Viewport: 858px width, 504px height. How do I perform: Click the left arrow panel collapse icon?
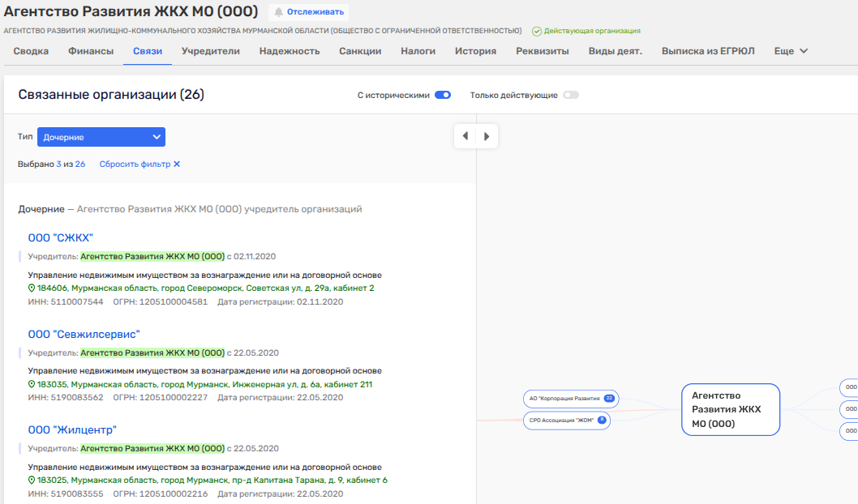465,136
